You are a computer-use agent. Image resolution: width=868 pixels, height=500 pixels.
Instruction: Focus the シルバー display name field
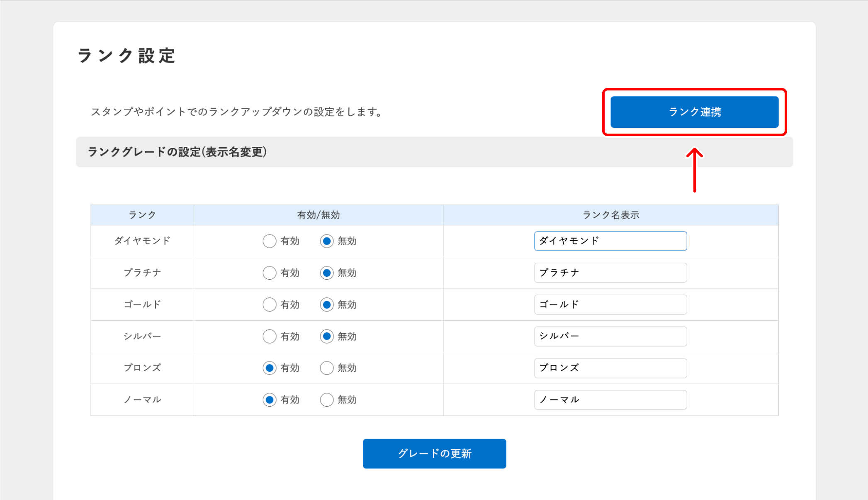click(610, 337)
